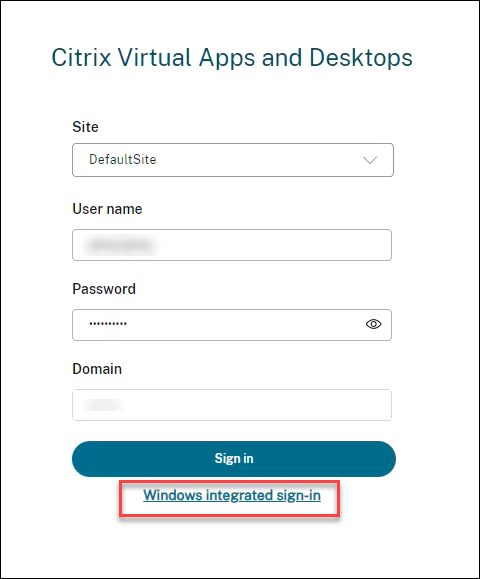Screen dimensions: 480x579
Task: Click the Domain label
Action: 97,369
